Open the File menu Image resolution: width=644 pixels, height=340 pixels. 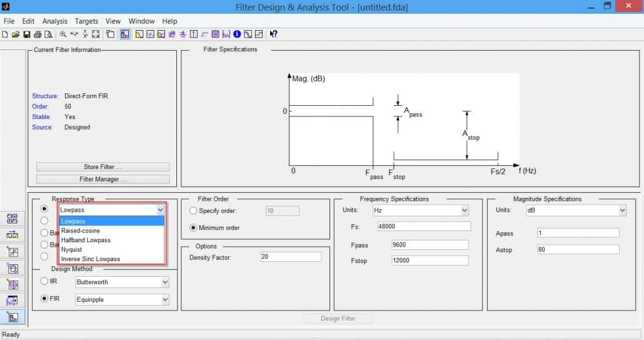(9, 21)
